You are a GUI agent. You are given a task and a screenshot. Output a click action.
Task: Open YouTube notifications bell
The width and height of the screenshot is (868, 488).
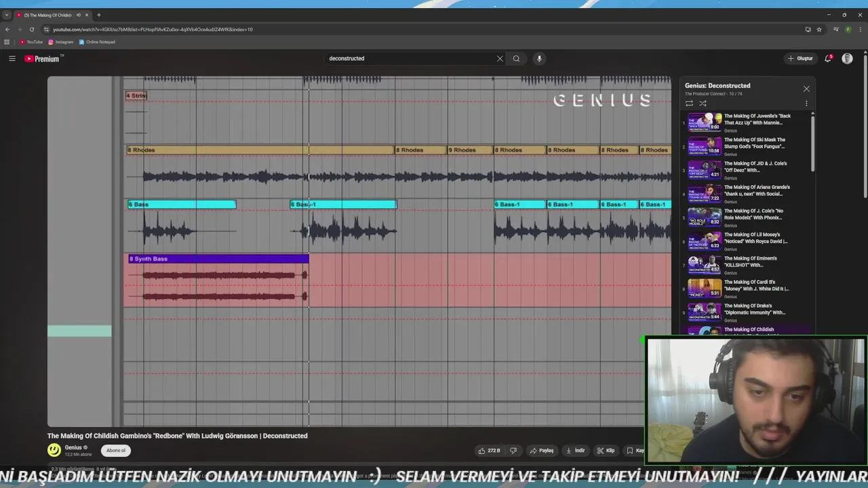pos(828,59)
